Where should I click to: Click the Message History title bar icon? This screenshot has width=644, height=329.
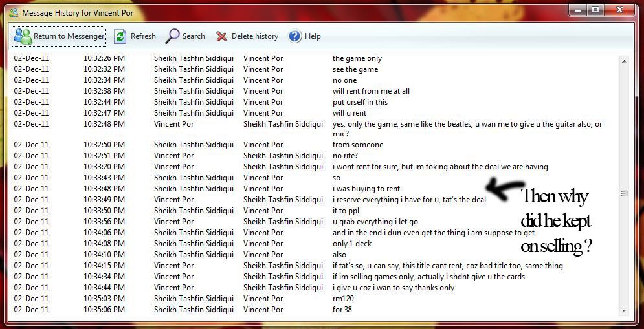[13, 12]
